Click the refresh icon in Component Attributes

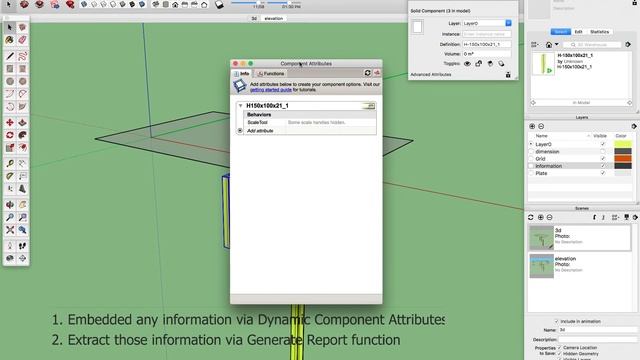tap(367, 73)
